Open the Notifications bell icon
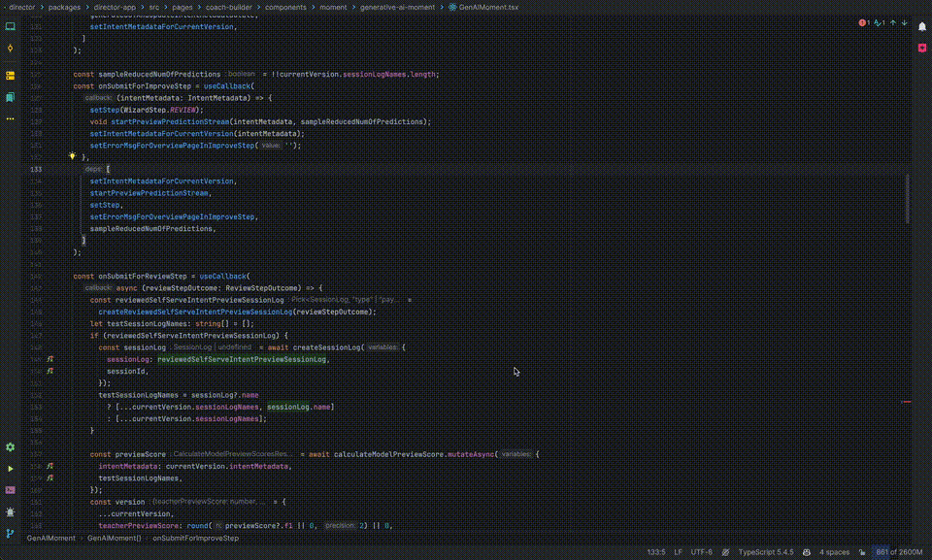This screenshot has height=560, width=932. pyautogui.click(x=922, y=26)
